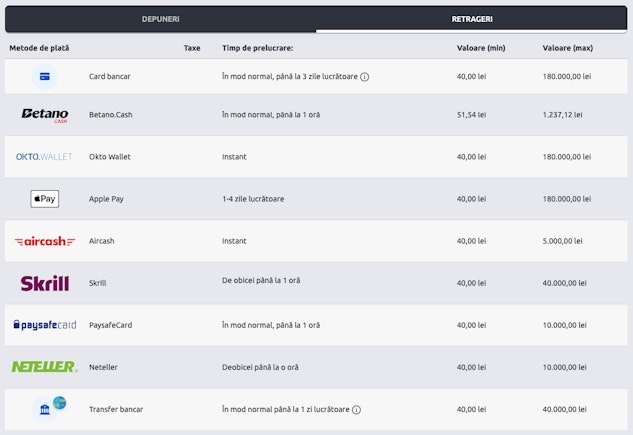Click the Card bancar method name
The image size is (633, 435).
coord(110,76)
